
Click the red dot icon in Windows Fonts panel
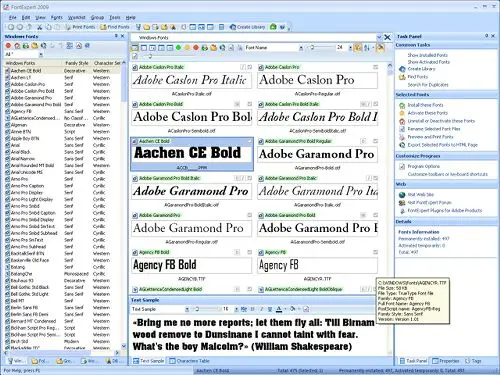click(8, 46)
